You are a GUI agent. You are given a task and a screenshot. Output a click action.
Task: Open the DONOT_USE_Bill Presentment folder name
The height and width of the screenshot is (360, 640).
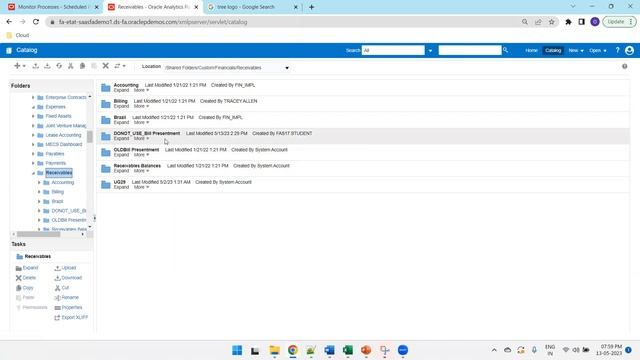[147, 133]
